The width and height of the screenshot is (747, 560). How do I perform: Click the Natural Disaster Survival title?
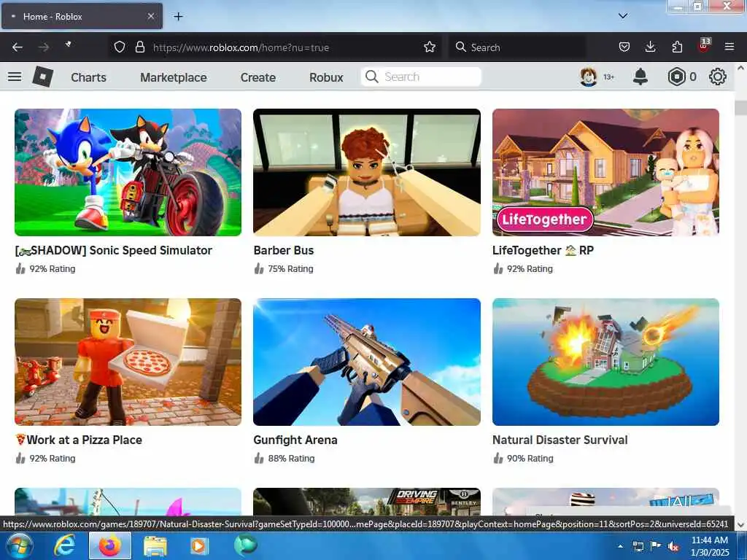[560, 440]
